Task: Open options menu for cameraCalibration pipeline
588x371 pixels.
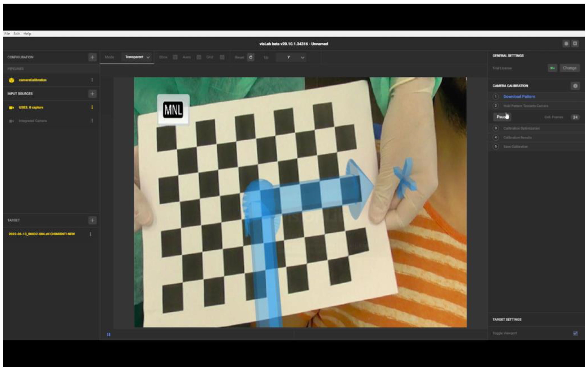Action: (x=92, y=80)
